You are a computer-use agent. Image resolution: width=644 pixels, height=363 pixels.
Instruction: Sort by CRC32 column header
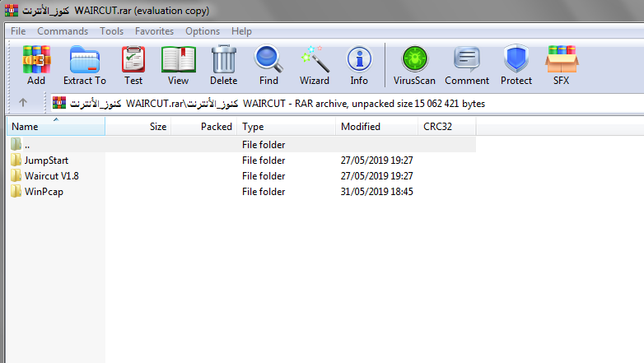[447, 127]
